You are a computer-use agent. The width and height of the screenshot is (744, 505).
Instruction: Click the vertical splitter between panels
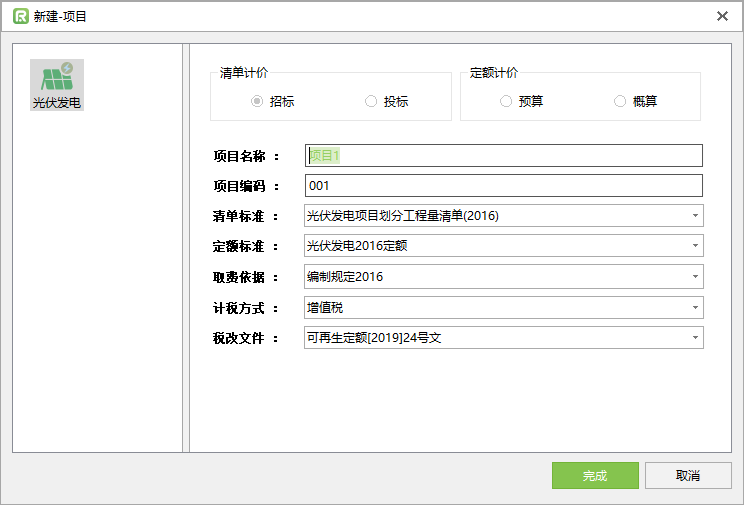(x=186, y=248)
